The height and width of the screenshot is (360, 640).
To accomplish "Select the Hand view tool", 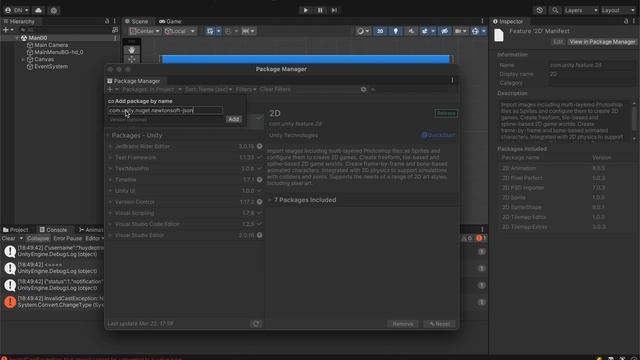I will coord(131,50).
